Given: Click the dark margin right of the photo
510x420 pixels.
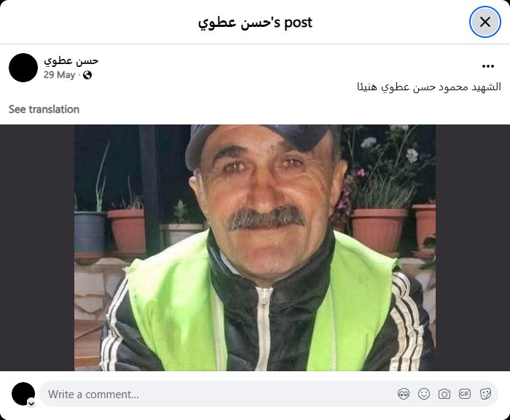Looking at the screenshot, I should pos(473,247).
